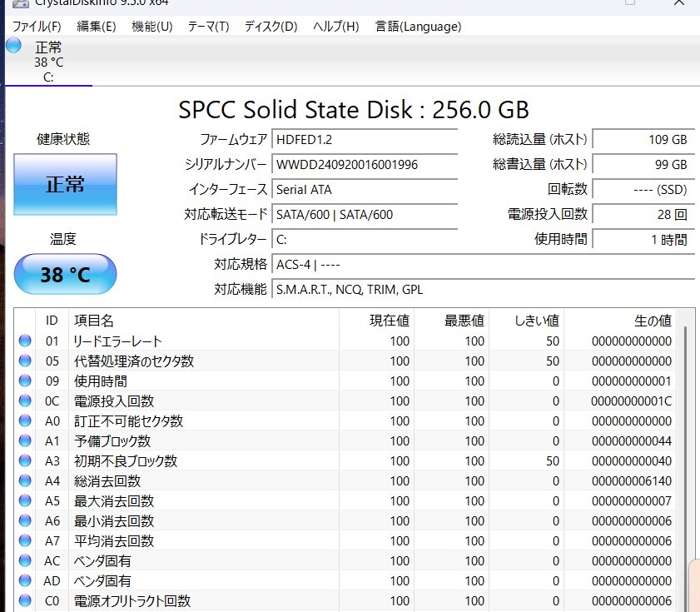
Task: Open the 言語(Language) menu
Action: click(x=418, y=27)
